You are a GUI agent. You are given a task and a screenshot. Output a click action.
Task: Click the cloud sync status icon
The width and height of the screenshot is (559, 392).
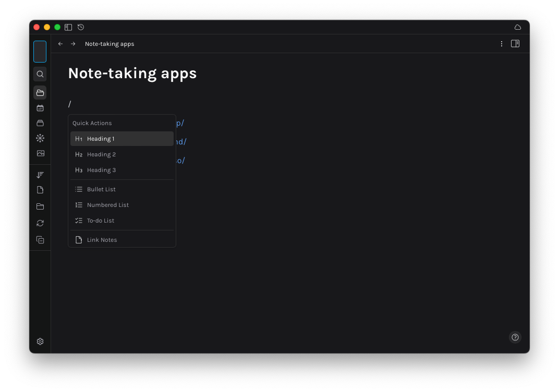click(517, 27)
